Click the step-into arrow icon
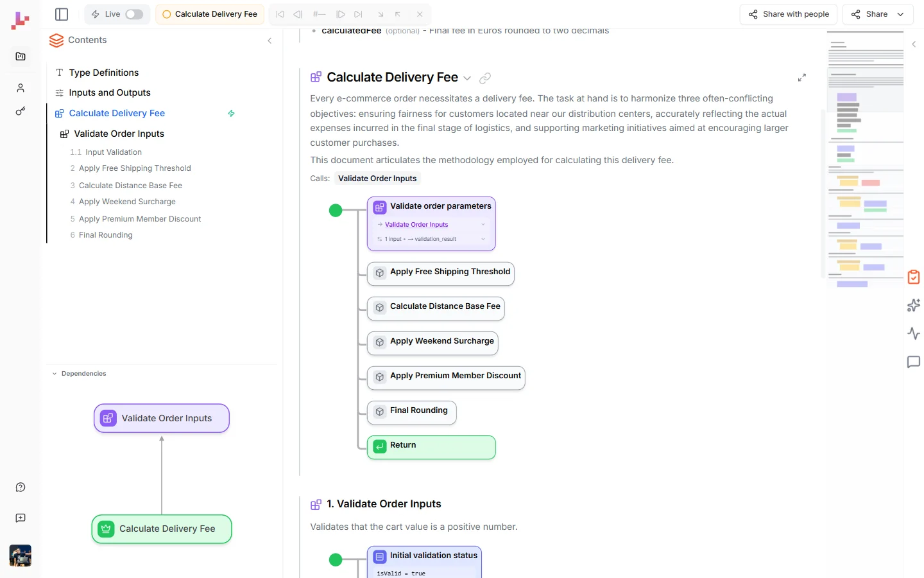Viewport: 924px width, 578px height. click(381, 14)
